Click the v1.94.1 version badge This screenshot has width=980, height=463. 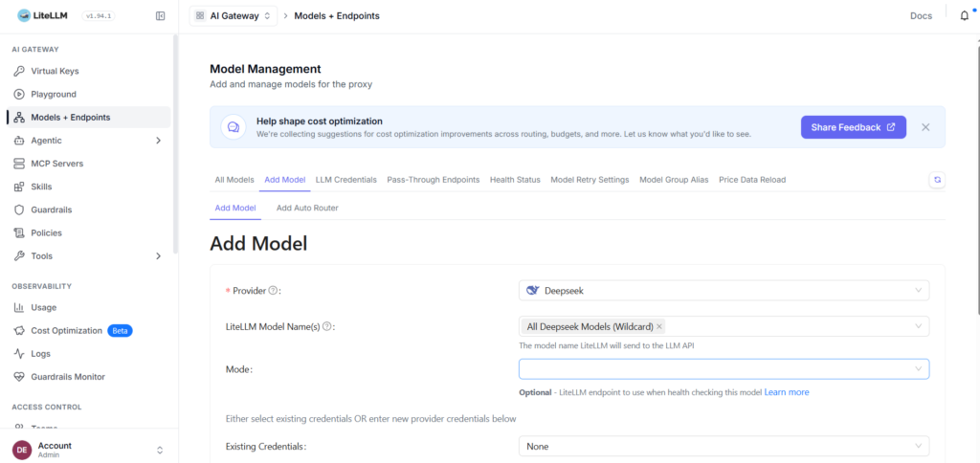[x=99, y=16]
